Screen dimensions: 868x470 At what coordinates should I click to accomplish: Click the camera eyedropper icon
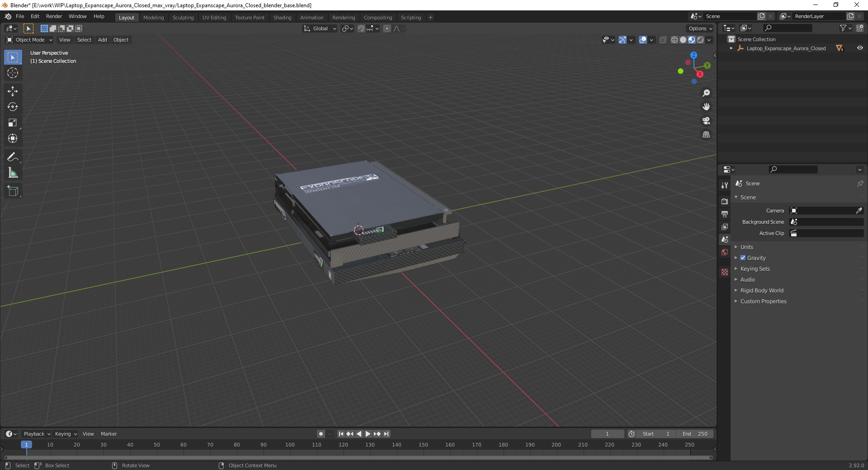pos(859,211)
